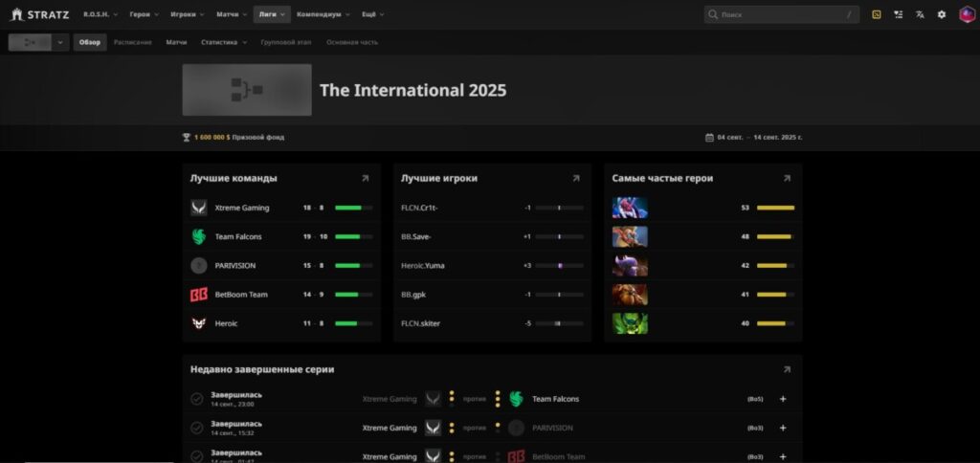Open player FLCN.Cr1t-
The image size is (980, 463).
[419, 209]
